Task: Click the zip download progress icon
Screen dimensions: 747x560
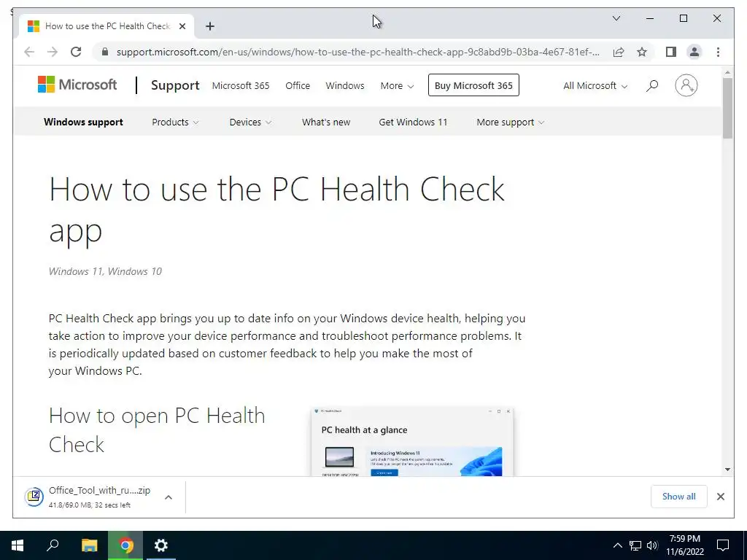Action: [x=34, y=497]
